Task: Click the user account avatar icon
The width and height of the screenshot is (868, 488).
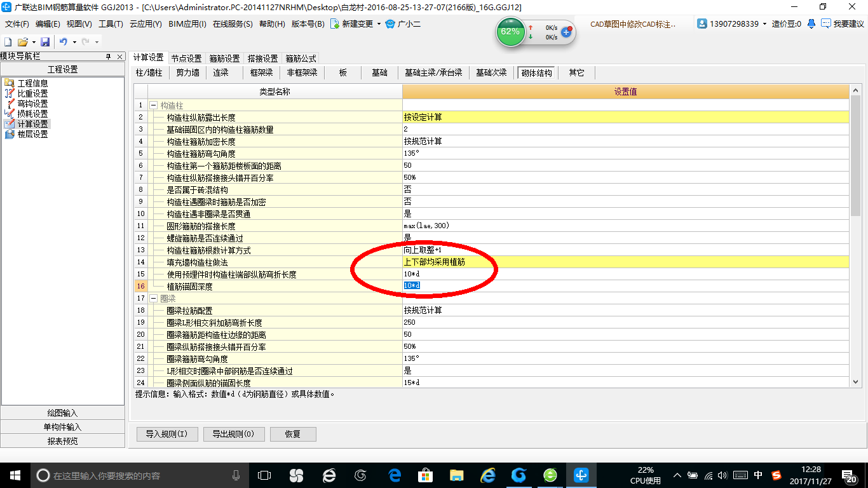Action: (x=702, y=24)
